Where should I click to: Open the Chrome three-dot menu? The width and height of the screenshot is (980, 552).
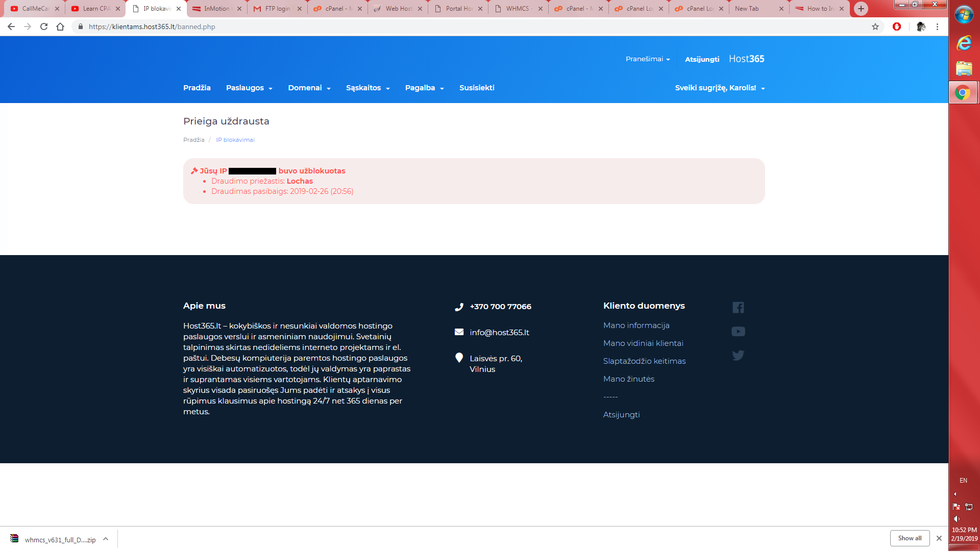click(x=937, y=27)
